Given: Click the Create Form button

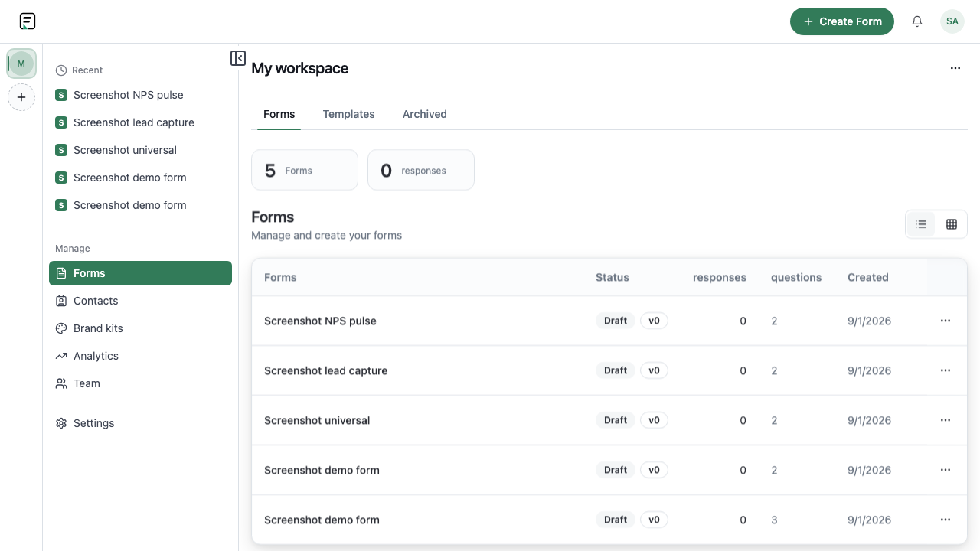Looking at the screenshot, I should (842, 21).
